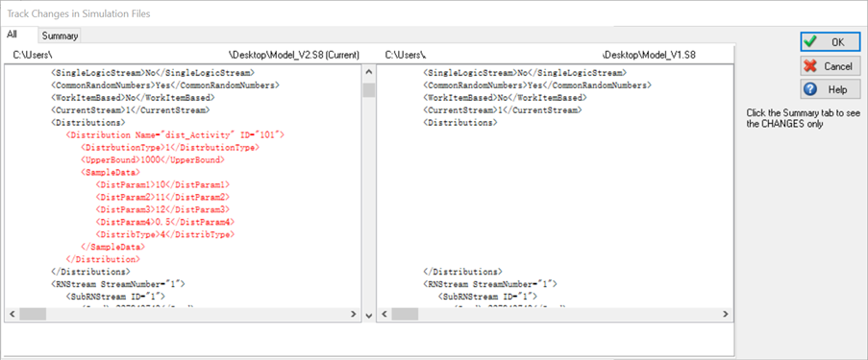This screenshot has width=868, height=360.
Task: Click the Model_V2.S8 (Current) file path header
Action: point(186,55)
